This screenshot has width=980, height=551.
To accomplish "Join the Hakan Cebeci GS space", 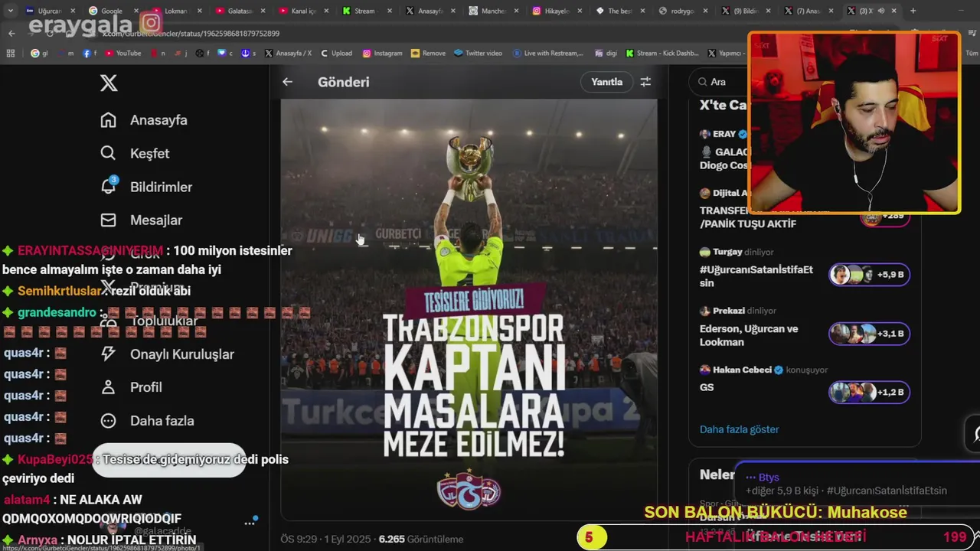I will coord(804,383).
